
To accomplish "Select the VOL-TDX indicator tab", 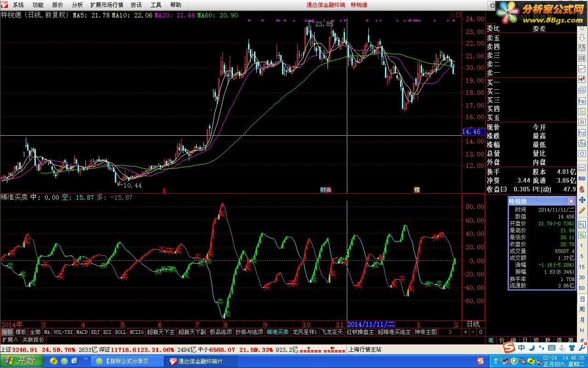I will (63, 332).
